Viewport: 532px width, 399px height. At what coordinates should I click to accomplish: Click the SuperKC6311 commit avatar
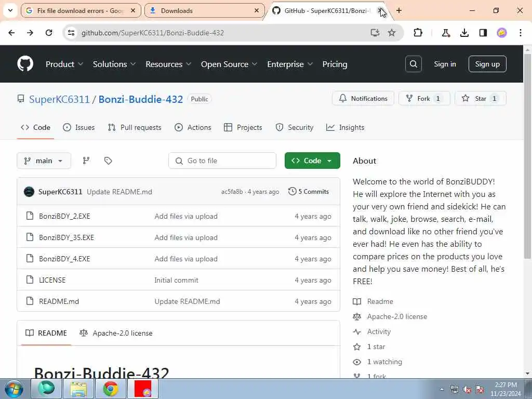click(29, 192)
